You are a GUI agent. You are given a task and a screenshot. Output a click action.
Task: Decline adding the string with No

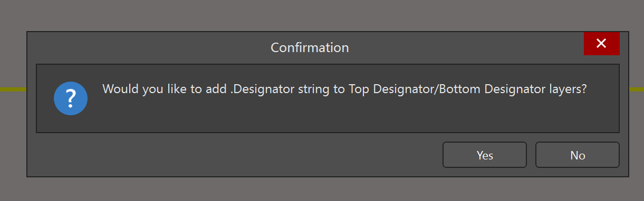point(578,155)
